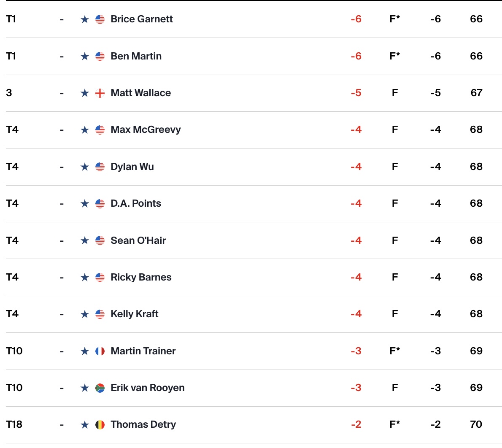Toggle the star next to D.A. Points
Viewport: 502px width, 448px height.
pyautogui.click(x=84, y=203)
